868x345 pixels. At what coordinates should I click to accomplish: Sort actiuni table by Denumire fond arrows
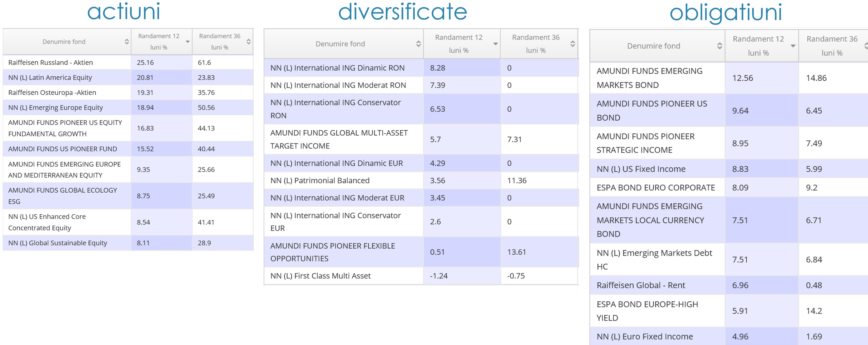pyautogui.click(x=127, y=42)
